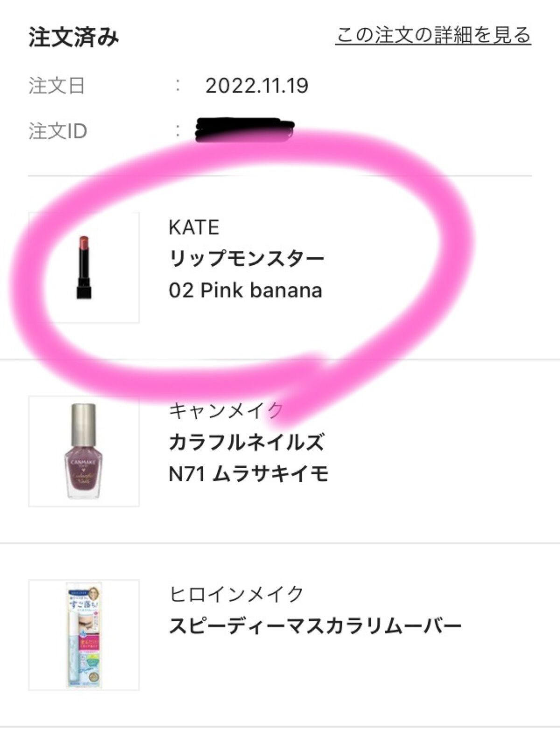
Task: Click the colon beside 注文ID
Action: point(178,131)
